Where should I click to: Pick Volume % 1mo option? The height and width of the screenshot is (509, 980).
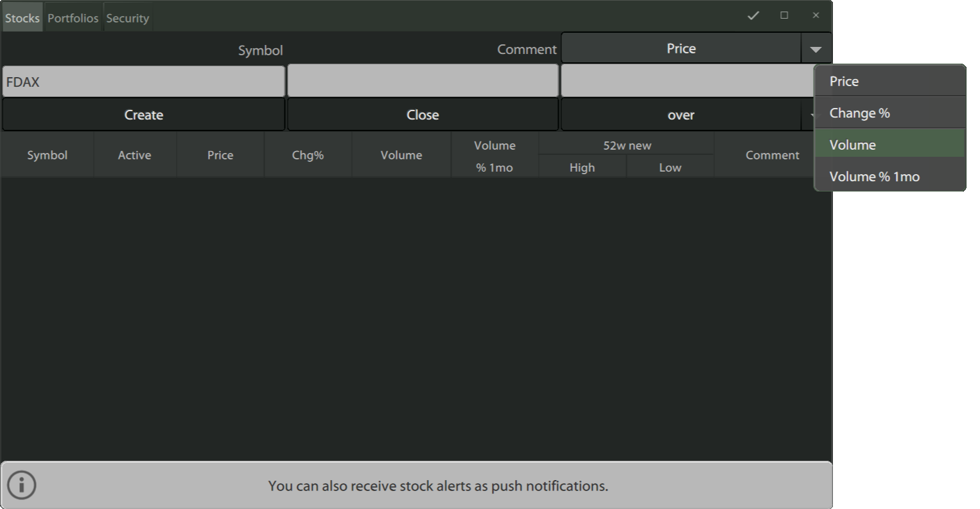pos(889,176)
